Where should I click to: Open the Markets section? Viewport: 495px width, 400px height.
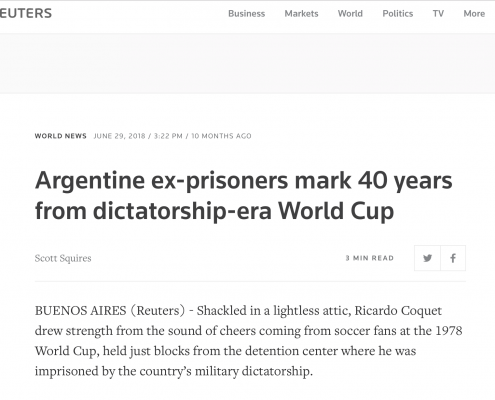301,14
